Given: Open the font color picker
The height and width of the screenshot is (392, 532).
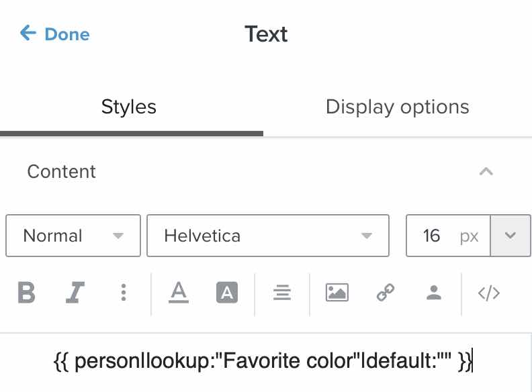Looking at the screenshot, I should [x=178, y=293].
